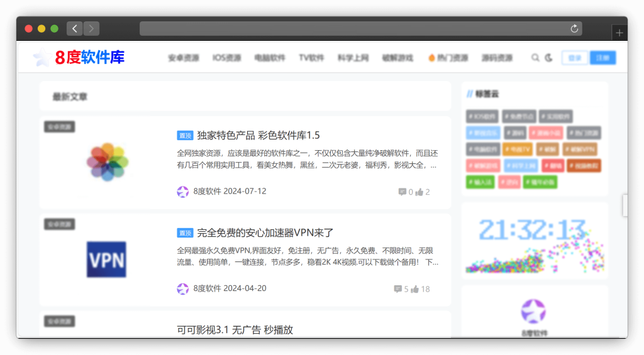Click the blue VPN thumbnail image

pyautogui.click(x=106, y=259)
